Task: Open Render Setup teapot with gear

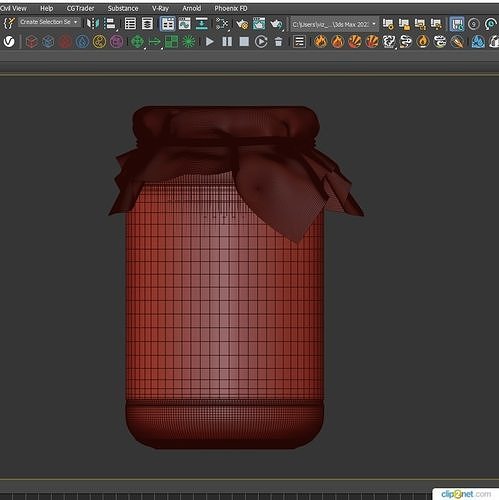Action: [242, 24]
